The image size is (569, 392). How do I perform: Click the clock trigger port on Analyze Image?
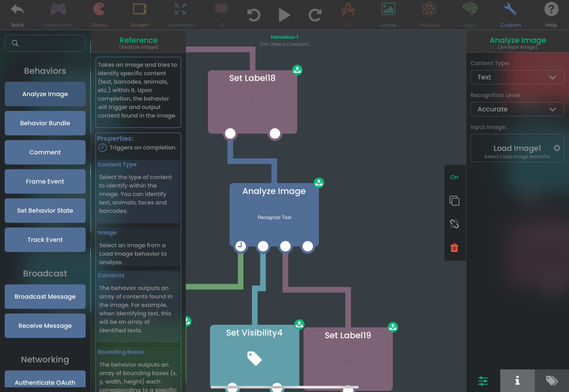coord(241,246)
